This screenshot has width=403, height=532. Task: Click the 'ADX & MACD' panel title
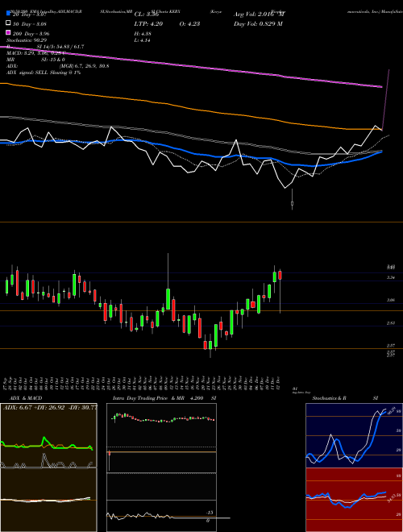pyautogui.click(x=26, y=398)
